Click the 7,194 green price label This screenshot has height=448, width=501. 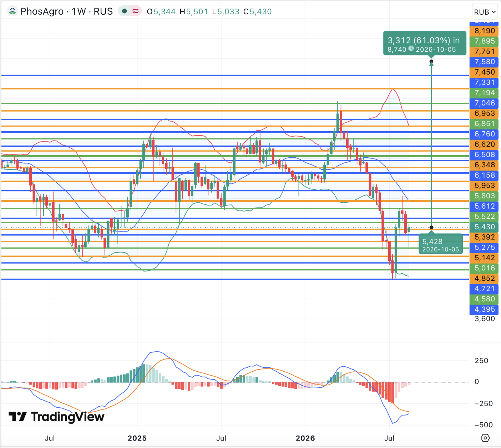coord(484,93)
